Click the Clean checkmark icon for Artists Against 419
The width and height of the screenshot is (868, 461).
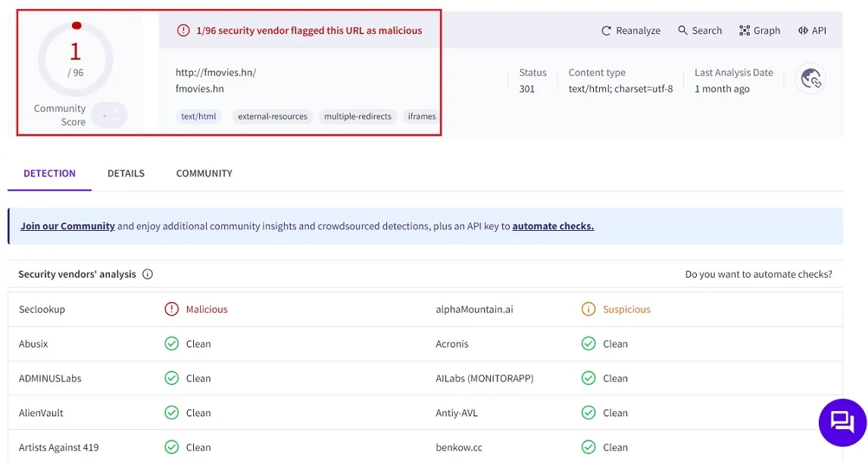tap(172, 447)
